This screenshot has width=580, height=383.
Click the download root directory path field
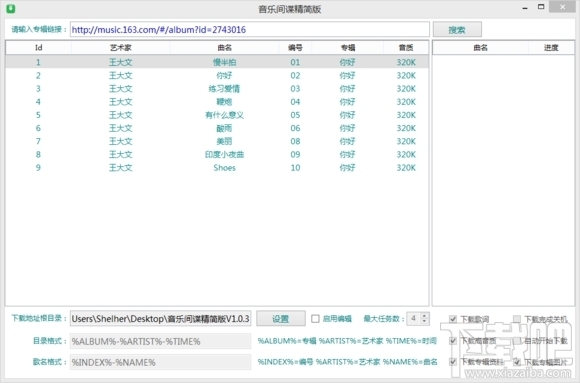161,319
